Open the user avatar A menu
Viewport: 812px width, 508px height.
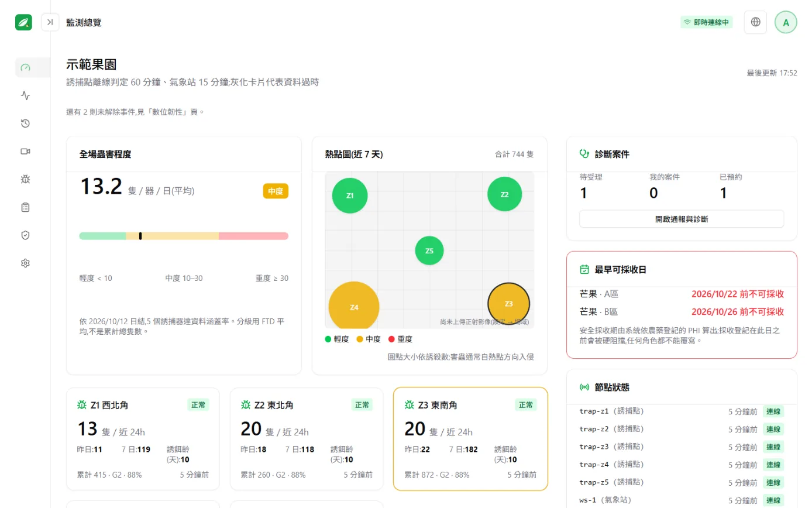[786, 22]
